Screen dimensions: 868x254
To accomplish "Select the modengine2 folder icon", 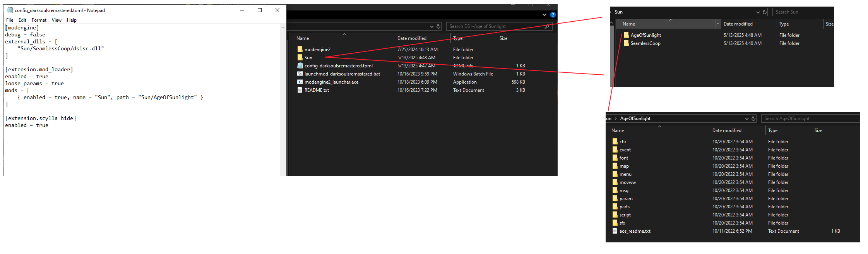I will [300, 49].
